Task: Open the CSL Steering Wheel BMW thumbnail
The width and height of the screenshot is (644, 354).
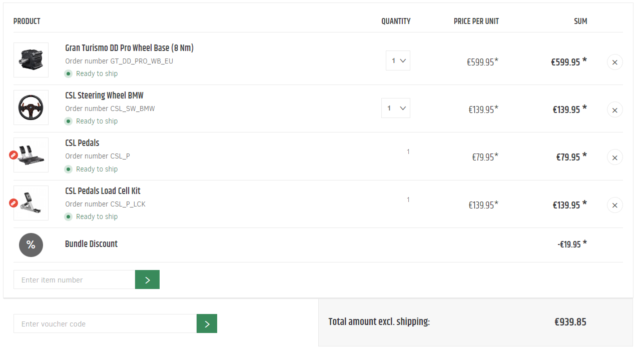Action: coord(31,107)
